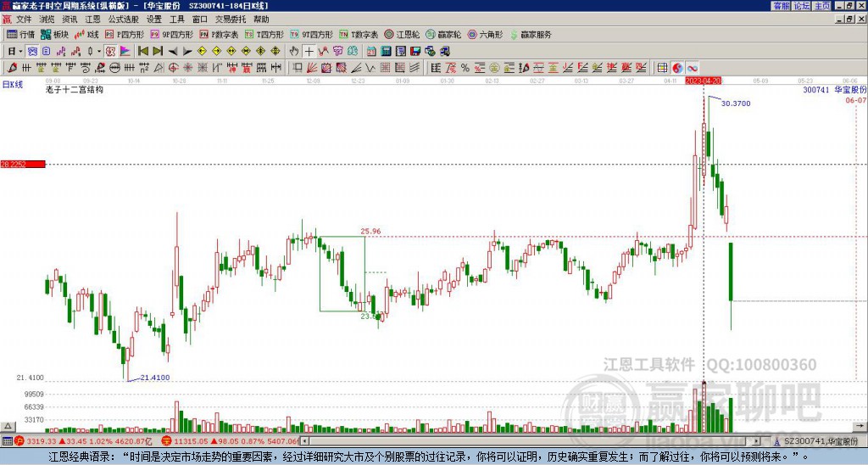Expand the 日 period dropdown arrow
The height and width of the screenshot is (465, 868).
point(20,52)
